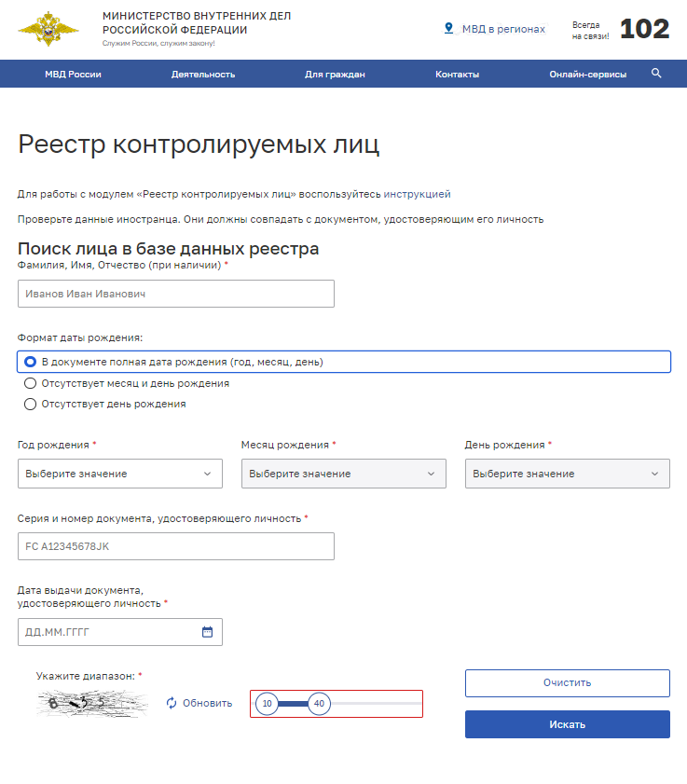Open the calendar date picker icon
The width and height of the screenshot is (687, 784).
(x=207, y=632)
